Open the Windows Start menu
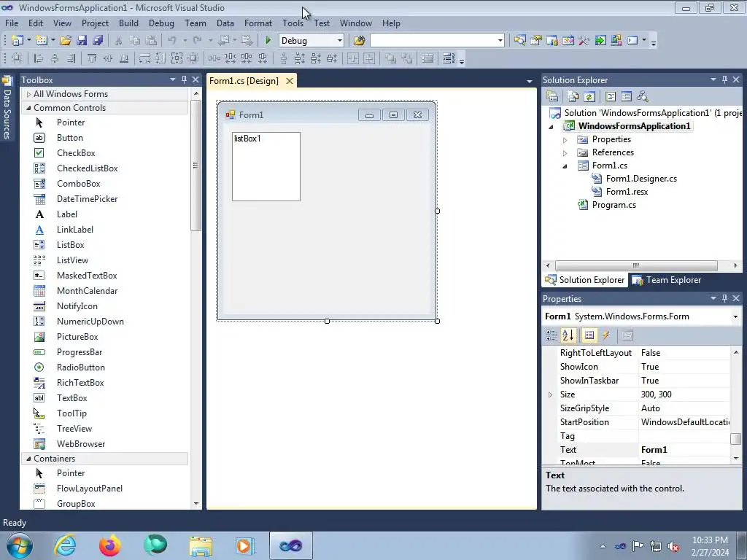 click(x=20, y=545)
